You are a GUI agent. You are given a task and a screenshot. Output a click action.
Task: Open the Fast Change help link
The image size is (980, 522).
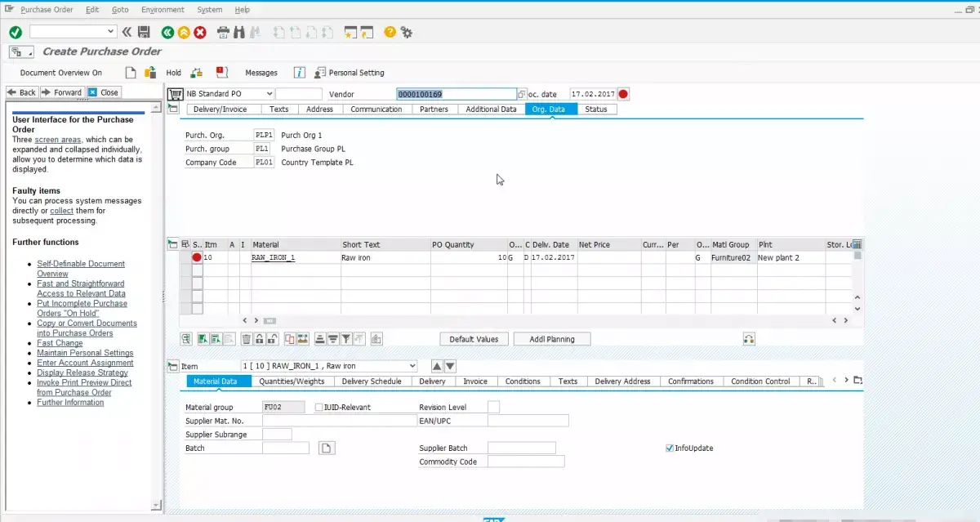pos(60,343)
